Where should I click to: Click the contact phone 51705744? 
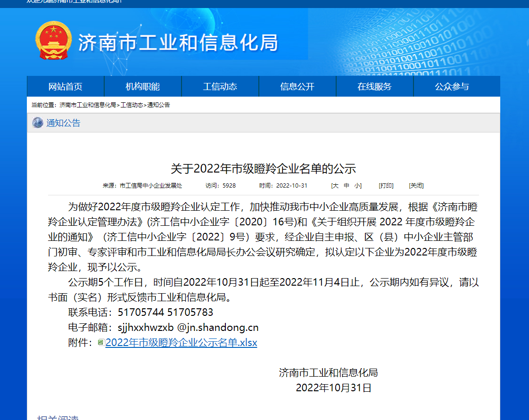coord(141,313)
